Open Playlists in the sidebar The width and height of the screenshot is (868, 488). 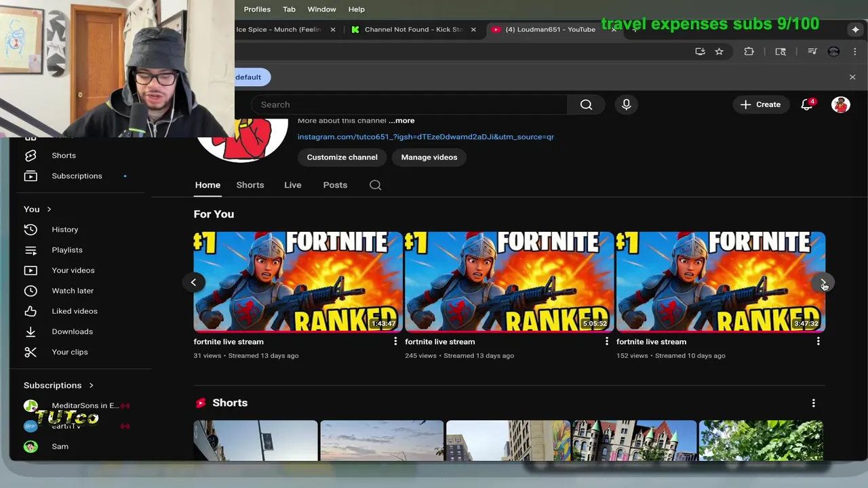click(80, 250)
